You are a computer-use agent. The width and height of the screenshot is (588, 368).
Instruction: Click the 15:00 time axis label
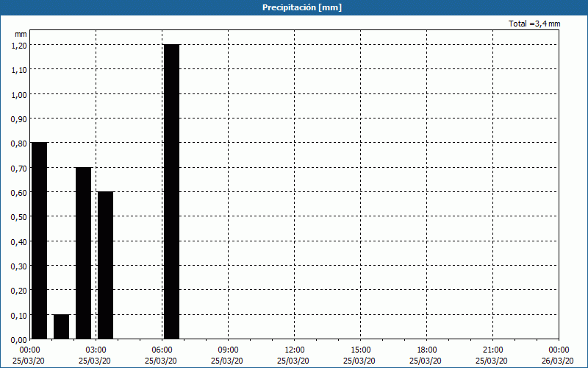tap(360, 350)
